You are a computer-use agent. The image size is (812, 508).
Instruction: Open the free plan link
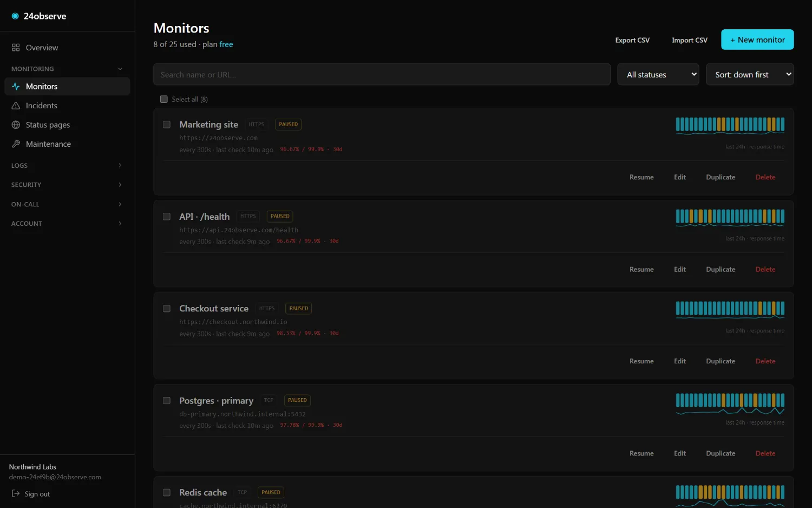226,44
